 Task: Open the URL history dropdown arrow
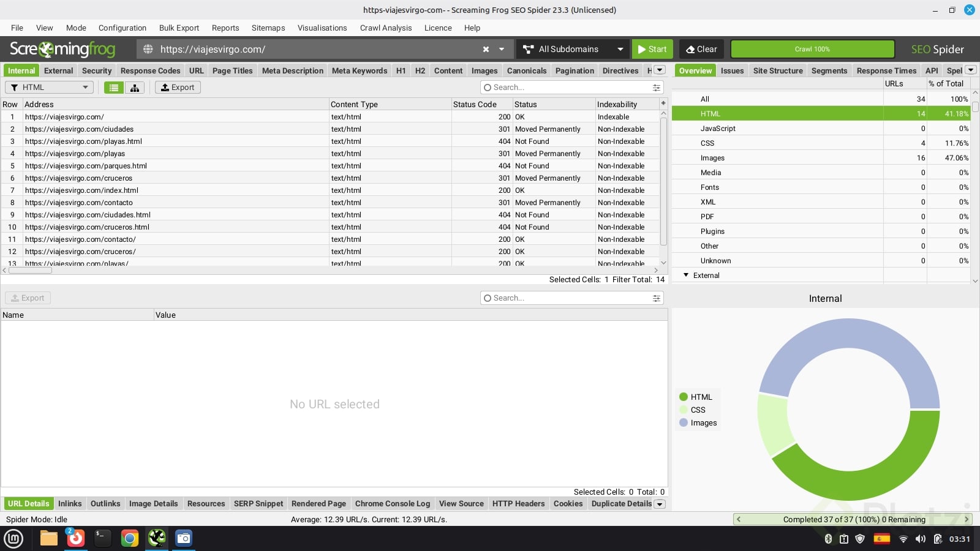tap(502, 49)
